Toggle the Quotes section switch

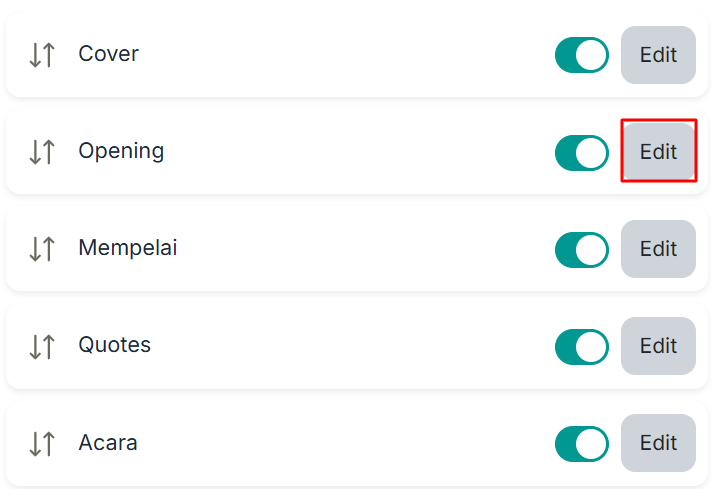coord(582,347)
